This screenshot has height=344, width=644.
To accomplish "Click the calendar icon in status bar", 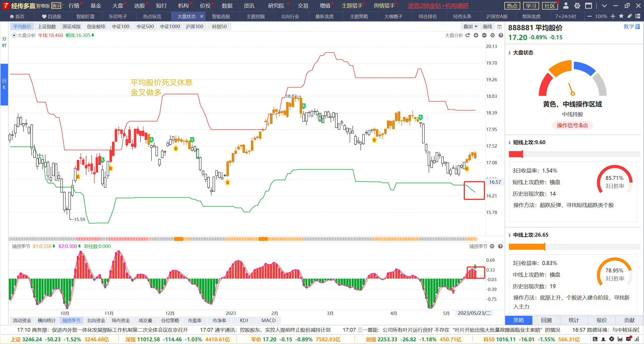I will pos(595,339).
